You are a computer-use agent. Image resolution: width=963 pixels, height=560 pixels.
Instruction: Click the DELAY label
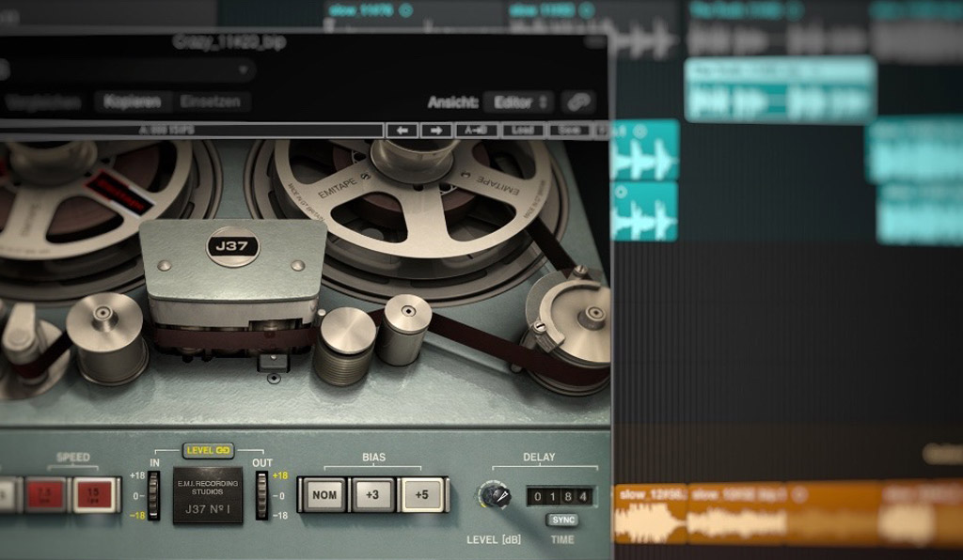(x=539, y=457)
